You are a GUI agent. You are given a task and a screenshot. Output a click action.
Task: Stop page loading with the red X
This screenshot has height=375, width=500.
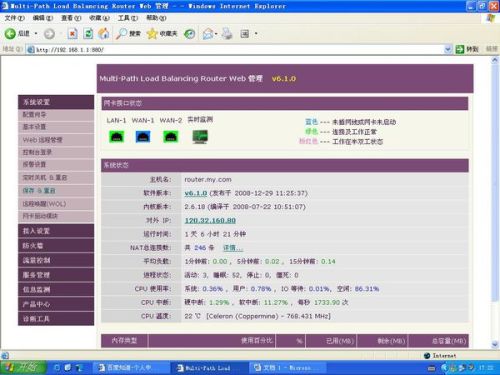[72, 33]
